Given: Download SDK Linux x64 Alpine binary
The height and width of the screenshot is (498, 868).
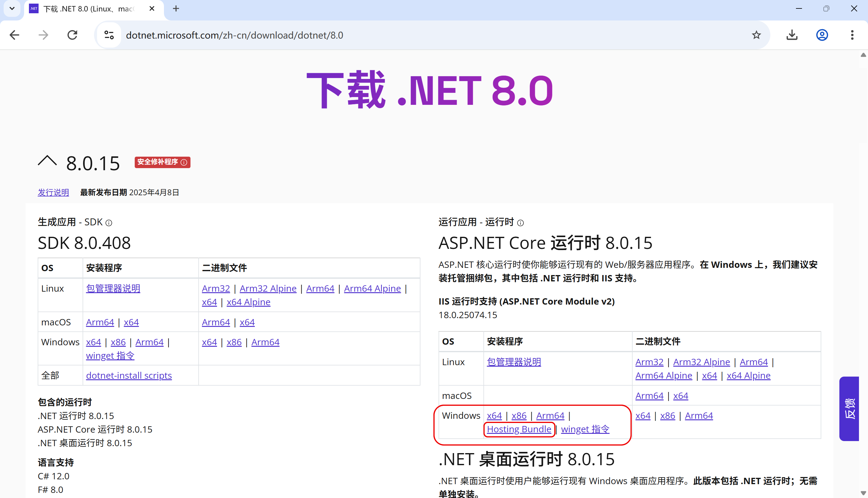Looking at the screenshot, I should 248,302.
